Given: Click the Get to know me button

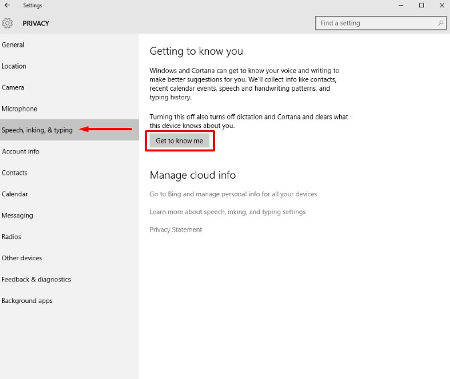Looking at the screenshot, I should coord(179,141).
